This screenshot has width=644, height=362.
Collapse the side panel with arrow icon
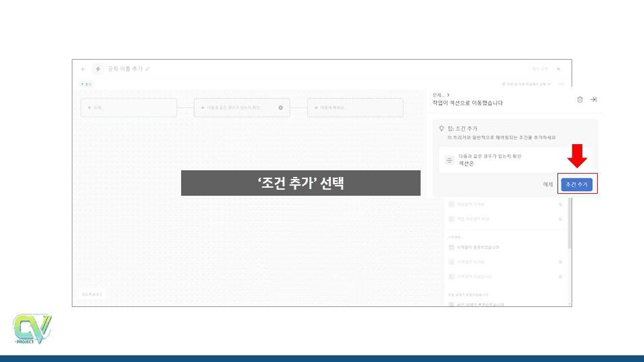coord(593,99)
